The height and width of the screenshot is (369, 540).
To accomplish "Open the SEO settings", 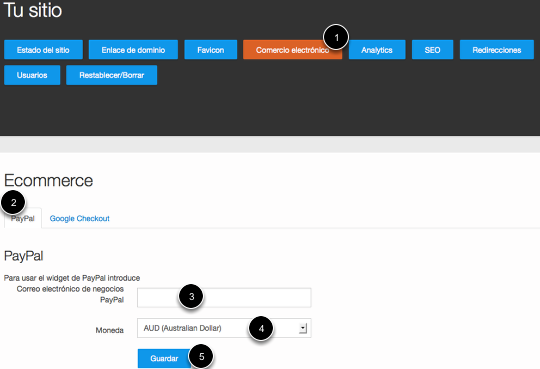I will [433, 50].
